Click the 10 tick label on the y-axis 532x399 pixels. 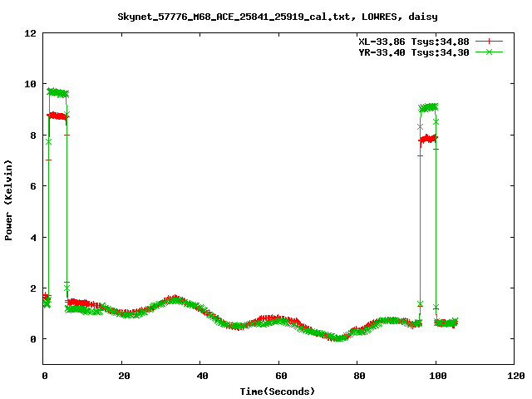coord(30,84)
